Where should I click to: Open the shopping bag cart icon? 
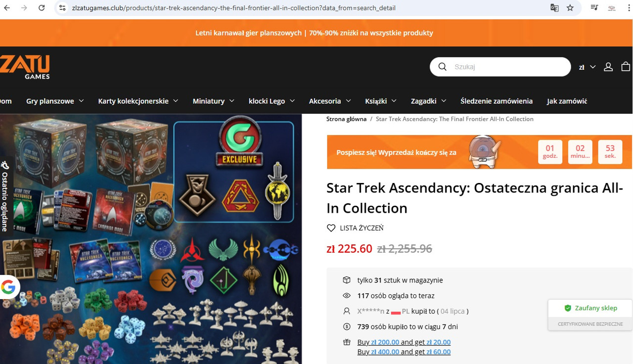point(626,66)
